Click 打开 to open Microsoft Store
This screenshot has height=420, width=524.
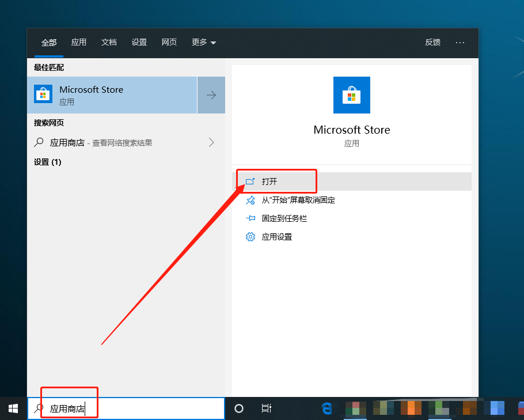coord(352,181)
